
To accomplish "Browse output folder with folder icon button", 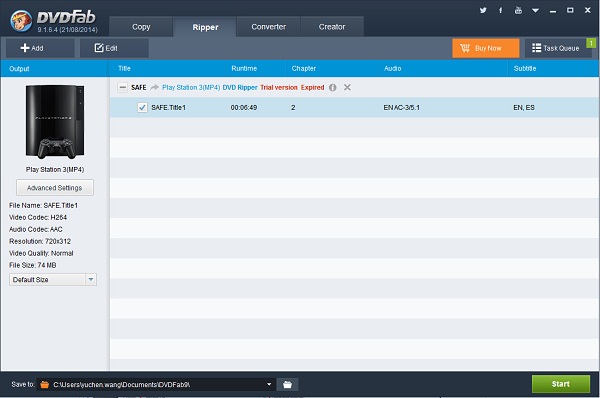I will 287,384.
